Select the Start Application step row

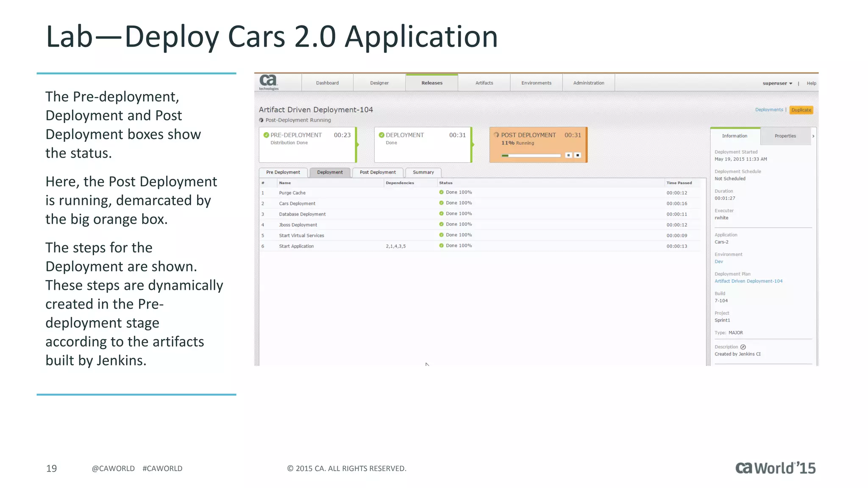(x=480, y=246)
